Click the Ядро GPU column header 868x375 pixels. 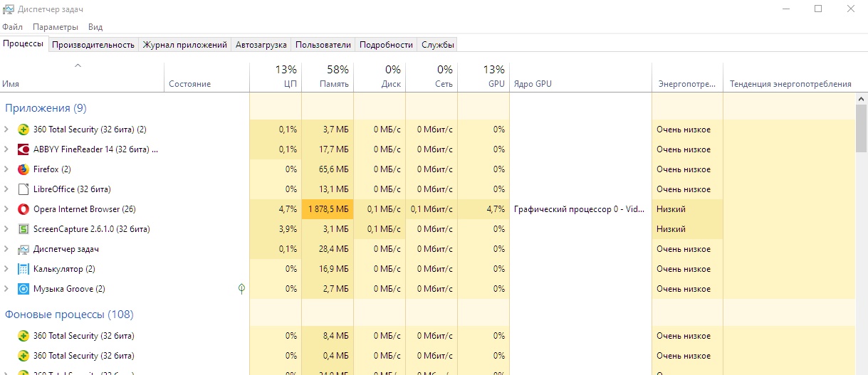[x=580, y=77]
